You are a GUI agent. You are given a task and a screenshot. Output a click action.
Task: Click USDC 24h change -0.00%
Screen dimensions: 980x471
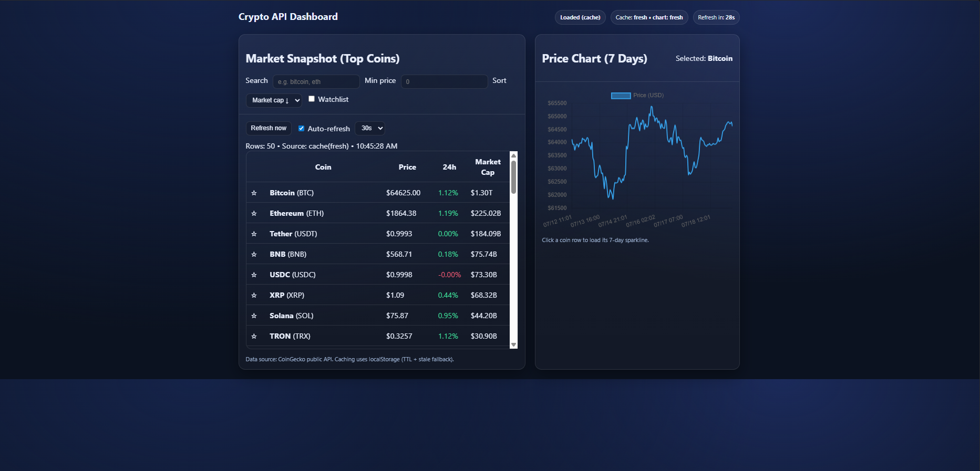tap(449, 275)
